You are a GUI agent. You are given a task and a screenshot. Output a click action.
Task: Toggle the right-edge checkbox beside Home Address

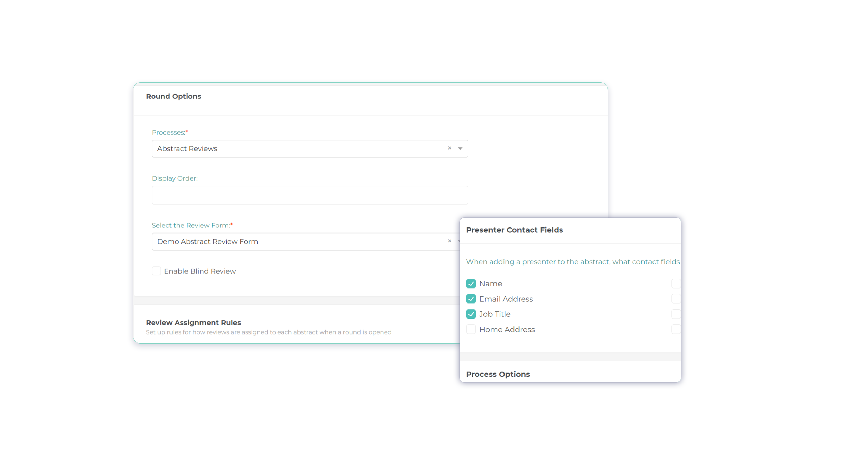click(x=676, y=329)
